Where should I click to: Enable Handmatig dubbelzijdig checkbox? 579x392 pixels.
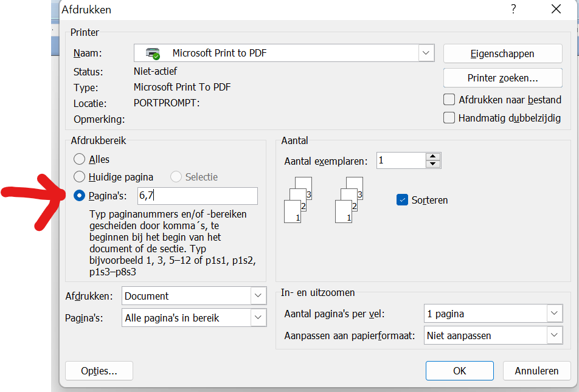point(449,118)
